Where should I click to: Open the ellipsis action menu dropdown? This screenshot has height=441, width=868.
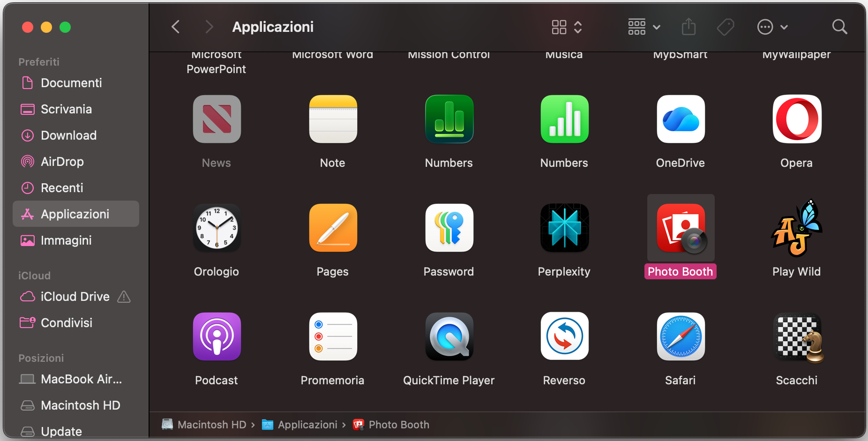tap(772, 27)
